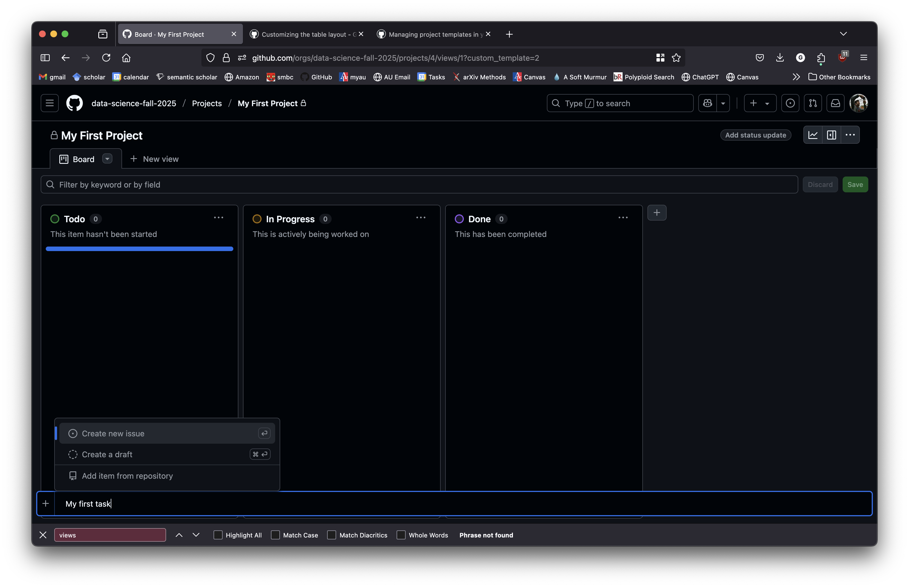909x588 pixels.
Task: Save the view changes
Action: 855,184
